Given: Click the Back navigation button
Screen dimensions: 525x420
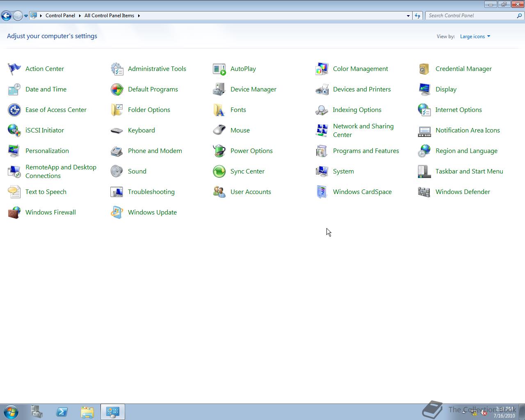Looking at the screenshot, I should pos(6,16).
